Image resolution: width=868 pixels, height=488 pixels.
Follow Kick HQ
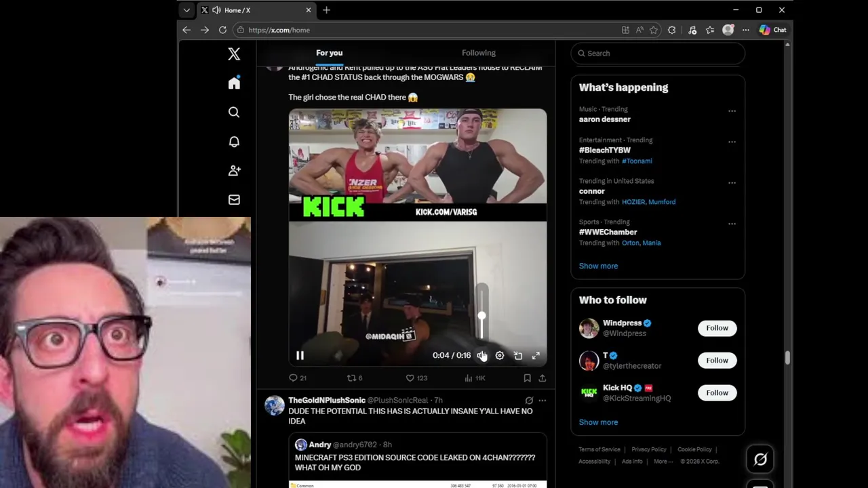(717, 393)
